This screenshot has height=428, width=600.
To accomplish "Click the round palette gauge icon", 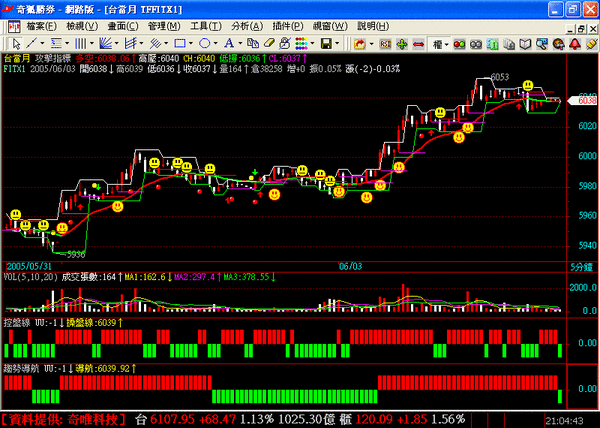I will click(x=558, y=44).
